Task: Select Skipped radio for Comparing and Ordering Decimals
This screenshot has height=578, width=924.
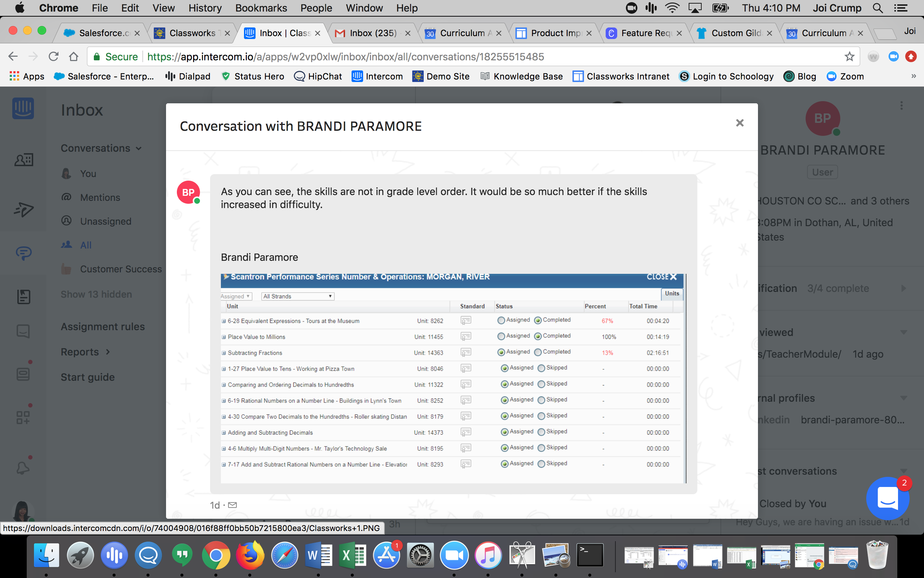Action: [541, 384]
